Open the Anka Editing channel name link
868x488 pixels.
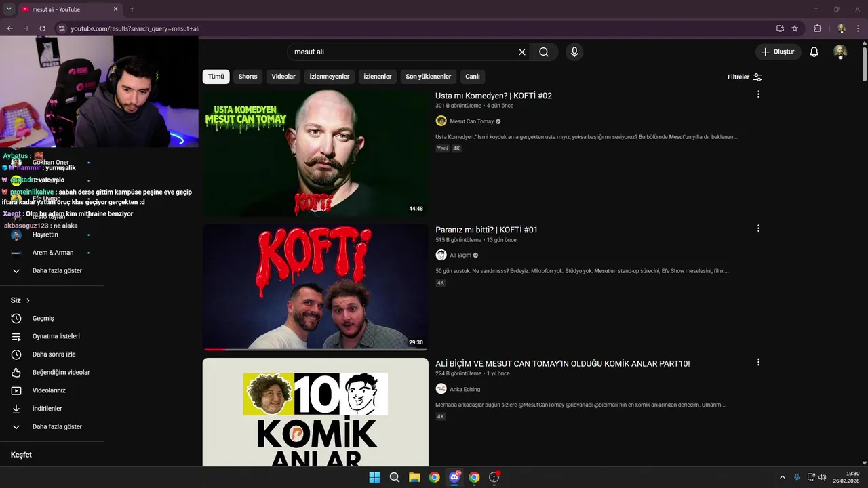coord(465,390)
